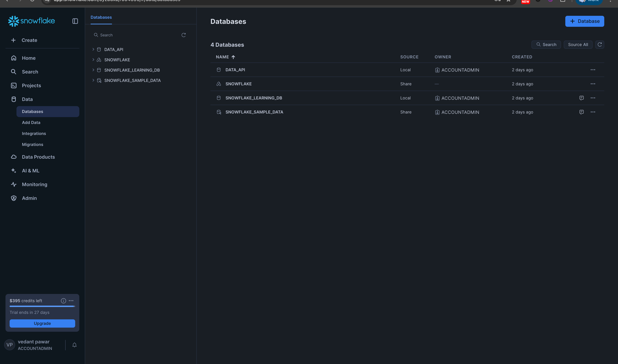Open Migrations under Data

tap(32, 144)
